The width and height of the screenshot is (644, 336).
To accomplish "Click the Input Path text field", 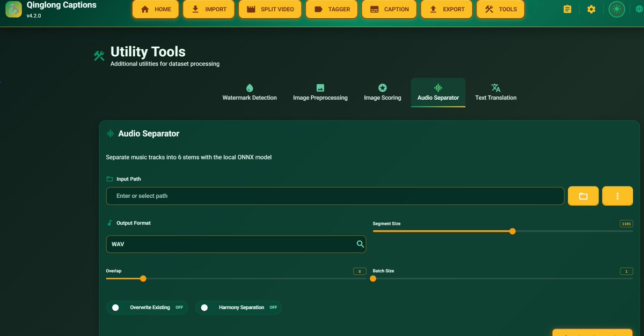I will point(335,196).
